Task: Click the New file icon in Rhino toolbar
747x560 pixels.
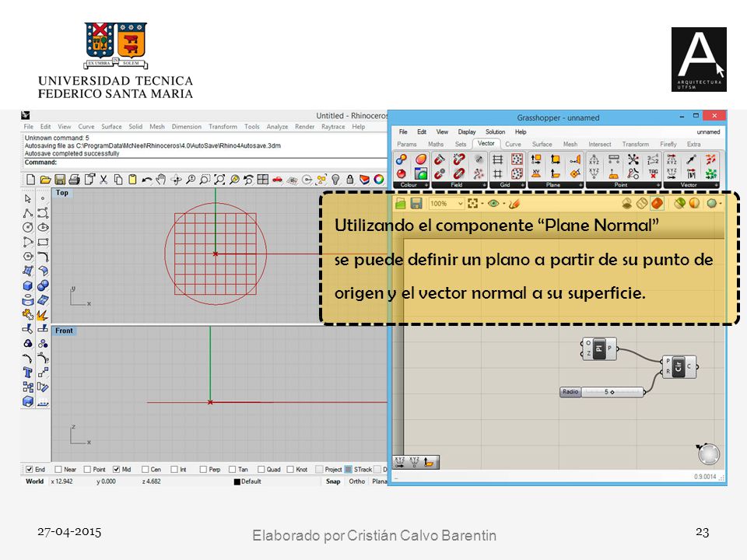Action: click(x=30, y=180)
